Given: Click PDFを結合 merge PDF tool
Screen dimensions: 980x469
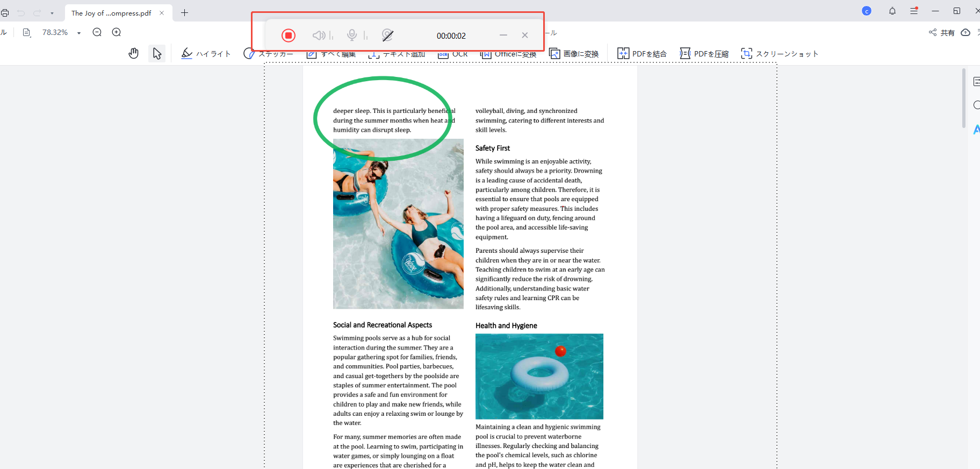Looking at the screenshot, I should tap(642, 54).
